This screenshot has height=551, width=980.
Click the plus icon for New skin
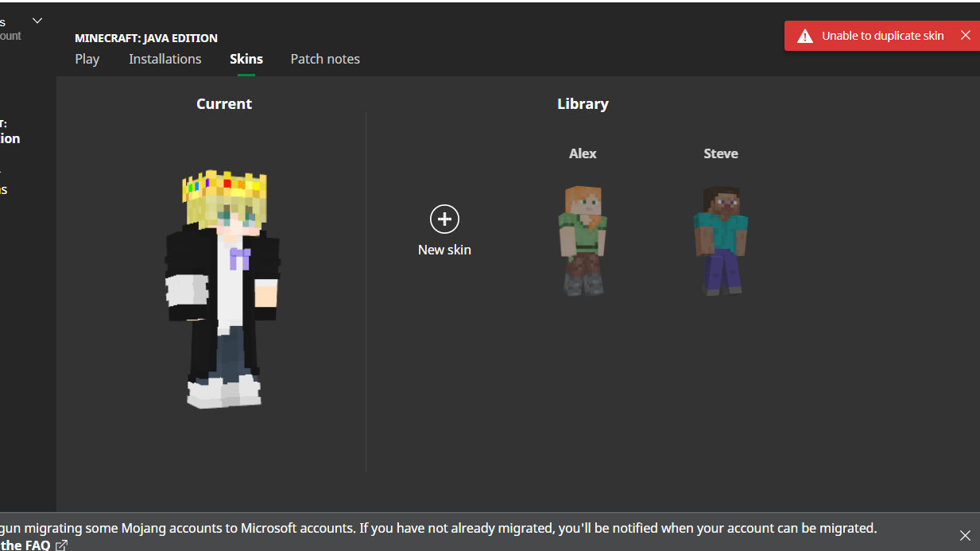444,219
